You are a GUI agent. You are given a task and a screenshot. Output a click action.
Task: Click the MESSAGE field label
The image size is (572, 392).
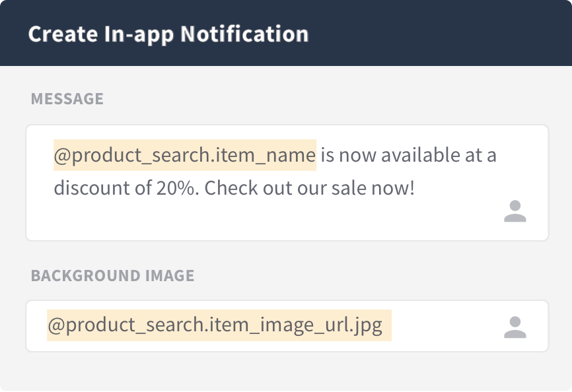[67, 99]
